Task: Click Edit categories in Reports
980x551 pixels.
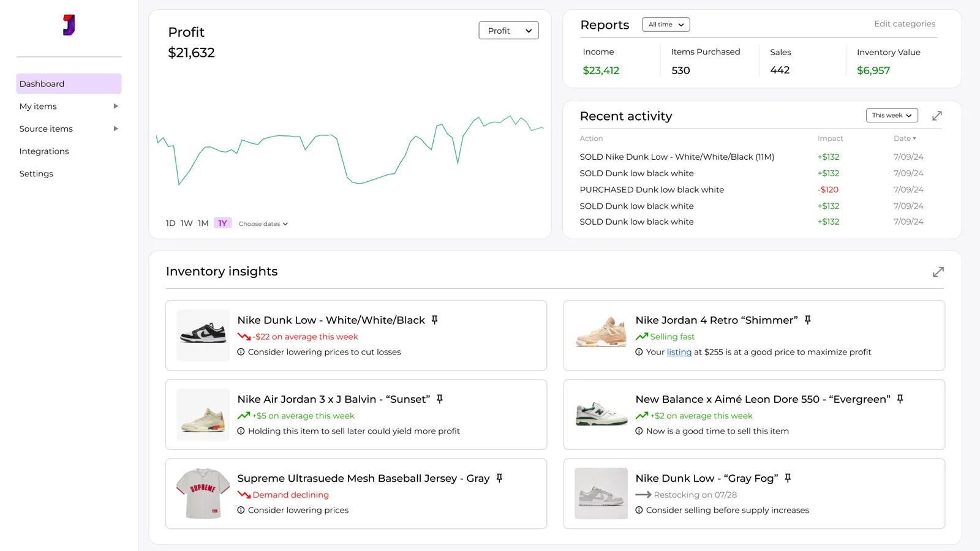Action: coord(905,24)
